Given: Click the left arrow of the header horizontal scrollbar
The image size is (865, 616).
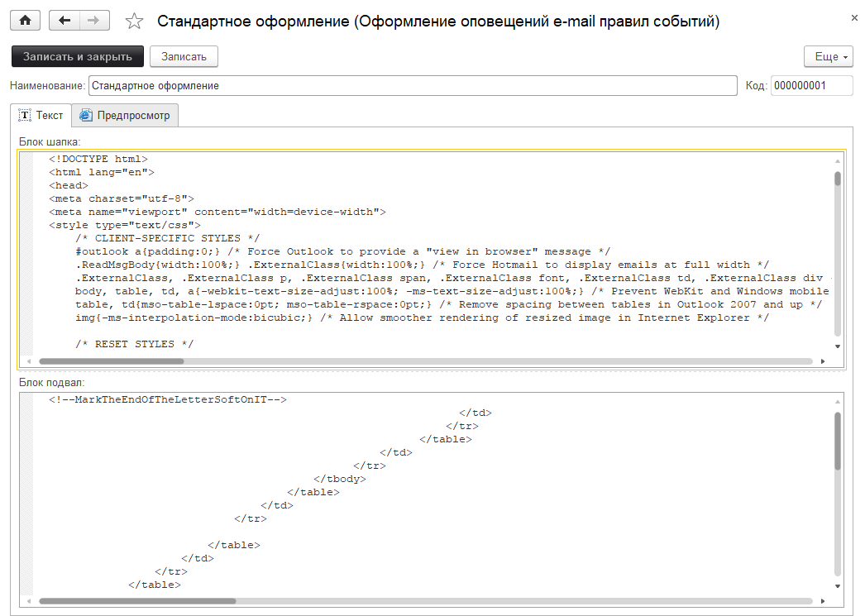Looking at the screenshot, I should point(31,361).
